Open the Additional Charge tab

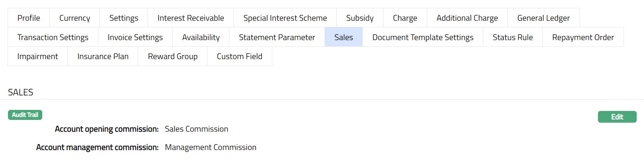467,18
